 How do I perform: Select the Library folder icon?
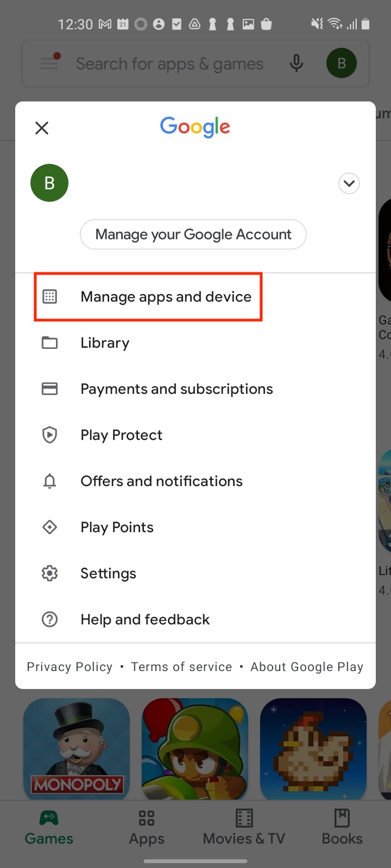[x=49, y=342]
